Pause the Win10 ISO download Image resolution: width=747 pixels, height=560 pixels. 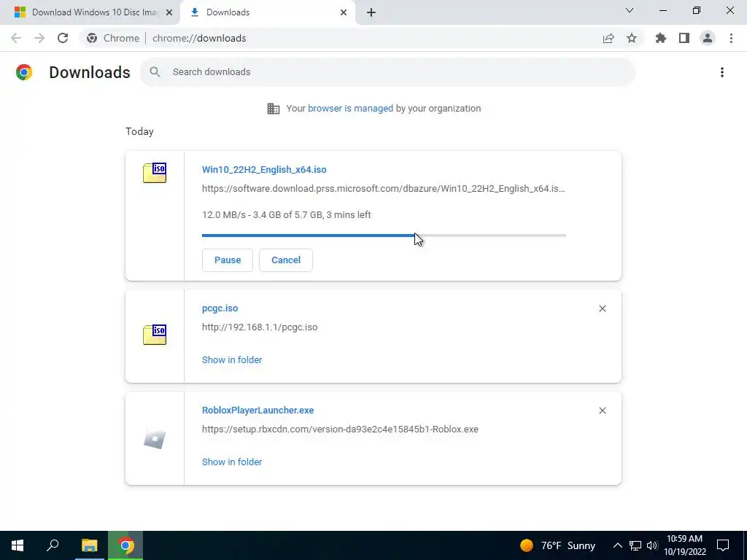pyautogui.click(x=228, y=260)
